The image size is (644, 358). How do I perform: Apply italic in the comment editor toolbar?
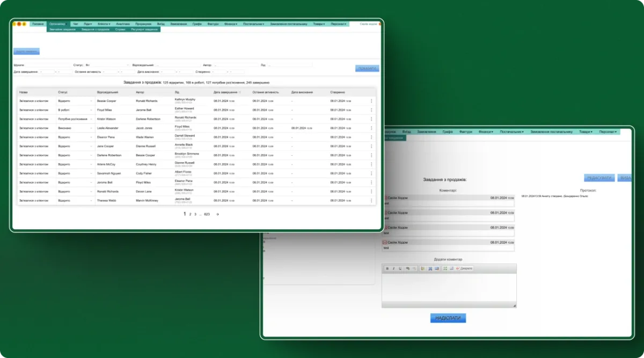tap(393, 268)
